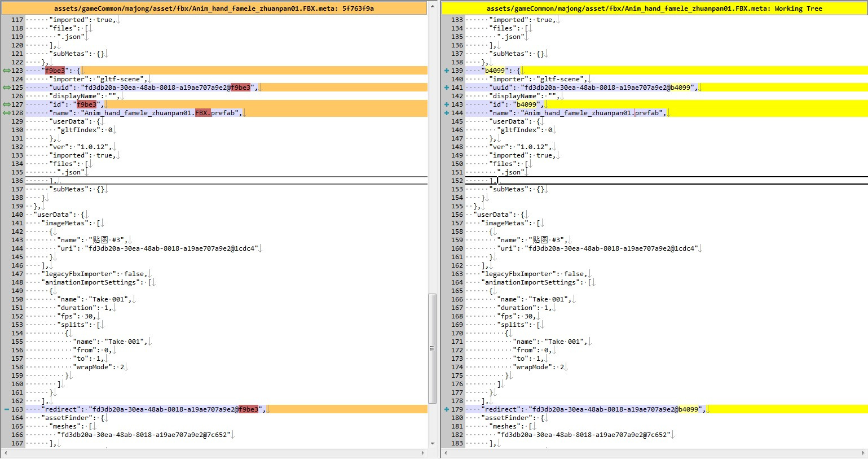The height and width of the screenshot is (459, 868).
Task: Select the left pane header ending 5f763f9a
Action: pyautogui.click(x=214, y=8)
